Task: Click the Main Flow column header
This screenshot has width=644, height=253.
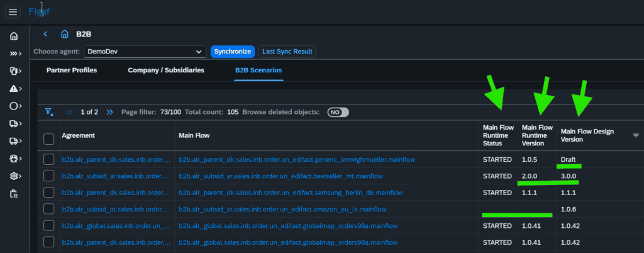Action: coord(194,135)
